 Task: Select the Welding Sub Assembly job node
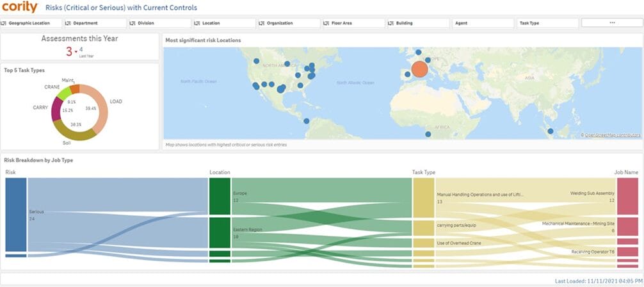629,196
